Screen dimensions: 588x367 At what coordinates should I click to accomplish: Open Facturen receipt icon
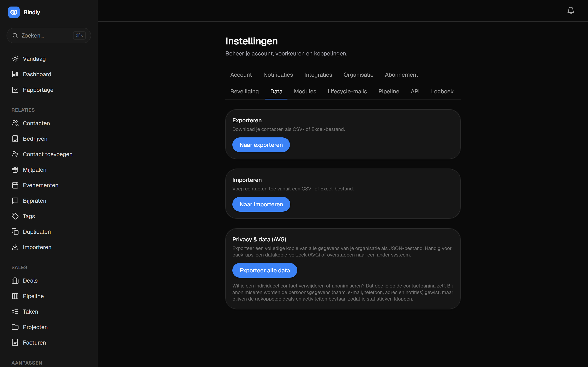click(x=15, y=343)
